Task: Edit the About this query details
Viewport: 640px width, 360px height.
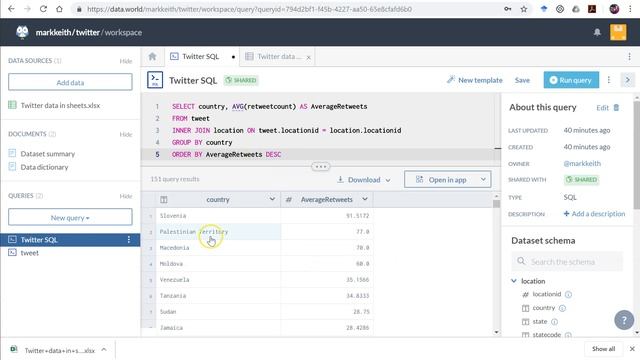Action: coord(602,108)
